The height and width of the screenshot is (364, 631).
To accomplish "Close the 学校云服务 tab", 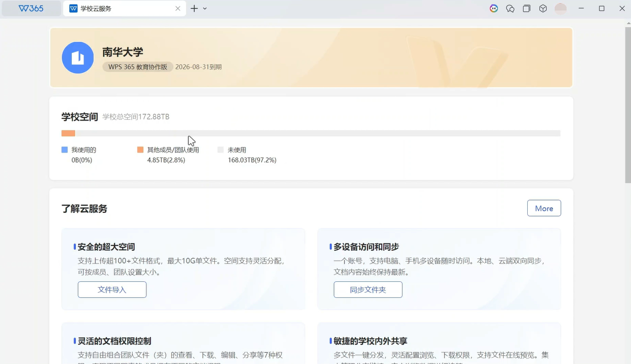I will pos(178,8).
